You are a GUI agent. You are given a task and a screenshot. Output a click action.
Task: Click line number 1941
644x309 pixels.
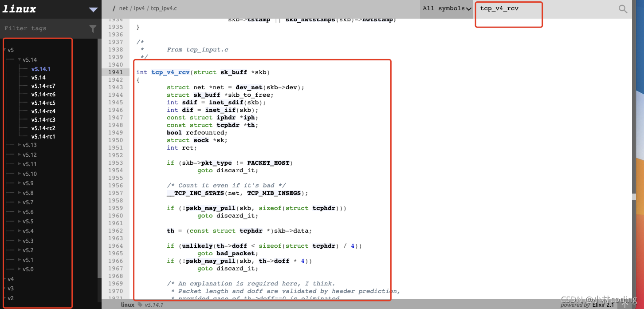tap(115, 72)
